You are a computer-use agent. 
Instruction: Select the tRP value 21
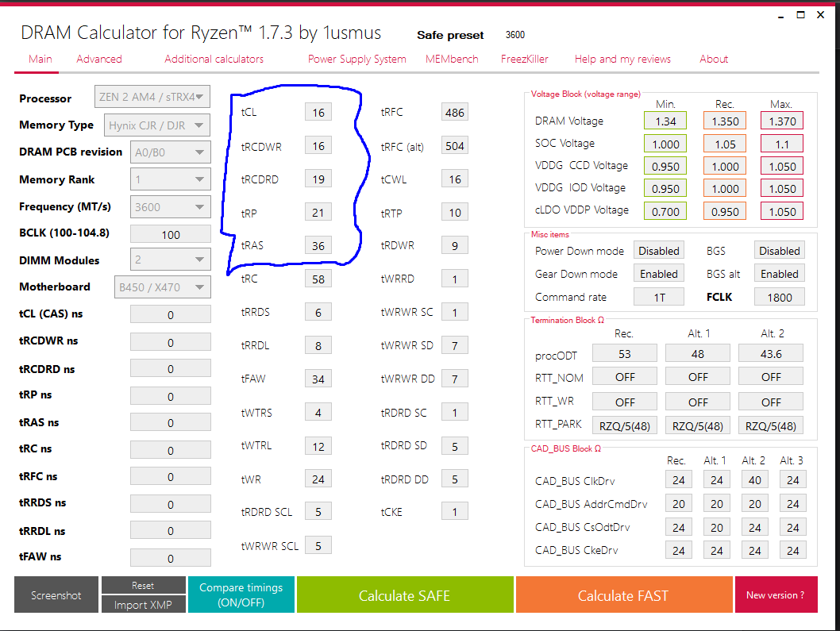[318, 213]
